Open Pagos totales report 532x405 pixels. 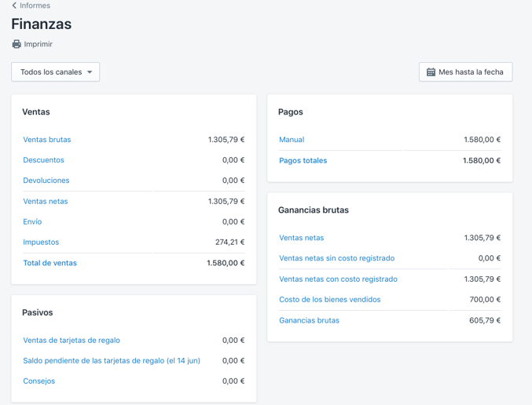click(303, 161)
